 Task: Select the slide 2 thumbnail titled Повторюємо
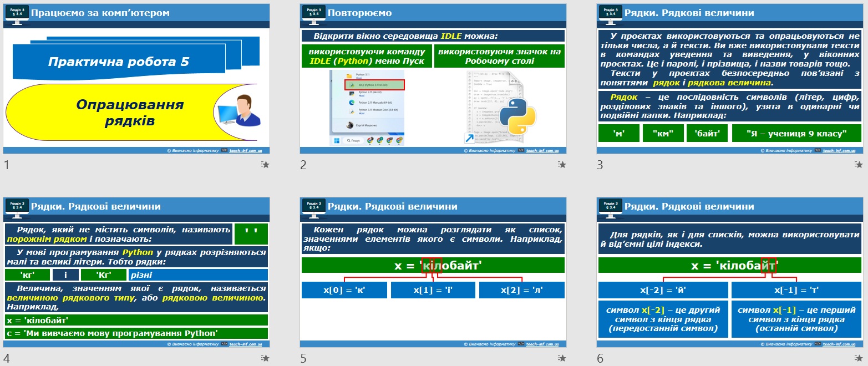point(433,79)
